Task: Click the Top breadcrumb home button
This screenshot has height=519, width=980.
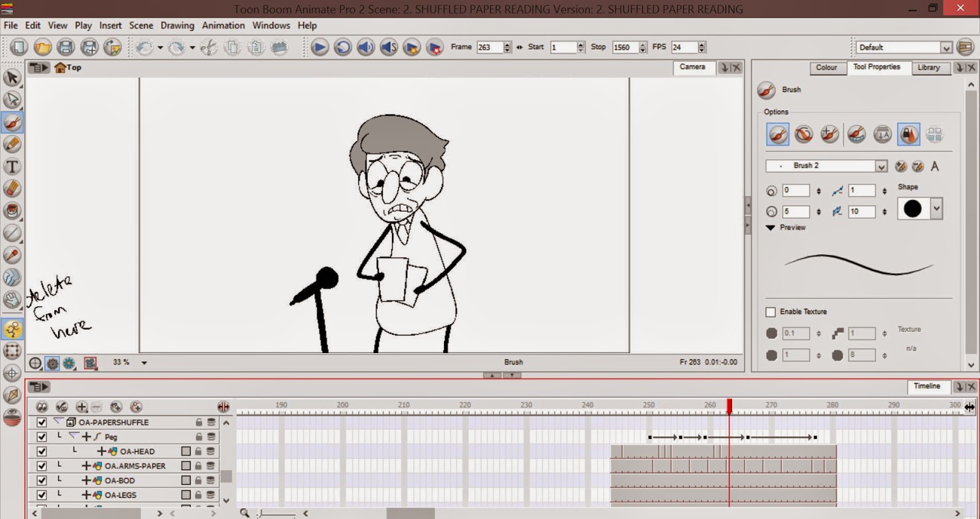Action: click(68, 67)
